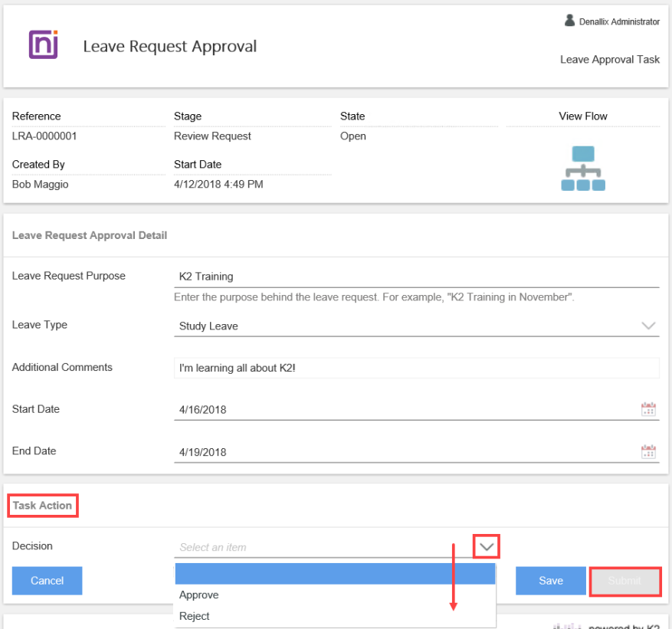Viewport: 672px width, 629px height.
Task: Click the Start Date input field
Action: (406, 409)
